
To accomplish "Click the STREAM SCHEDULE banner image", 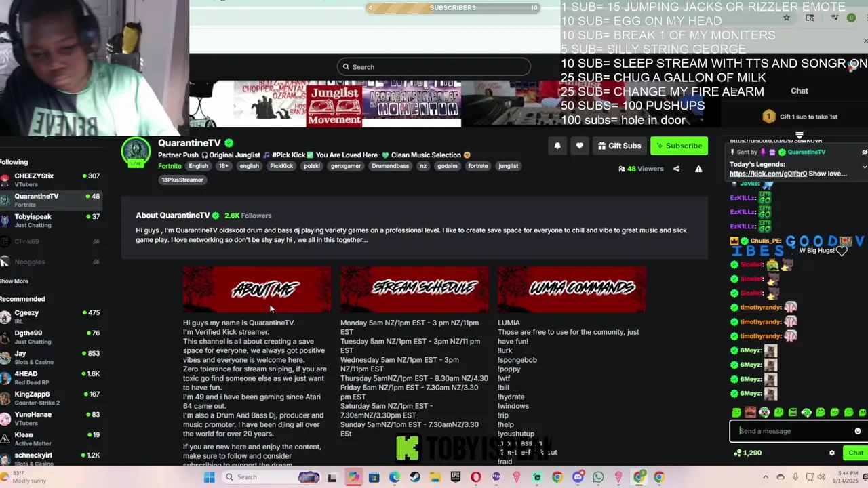I will click(414, 289).
